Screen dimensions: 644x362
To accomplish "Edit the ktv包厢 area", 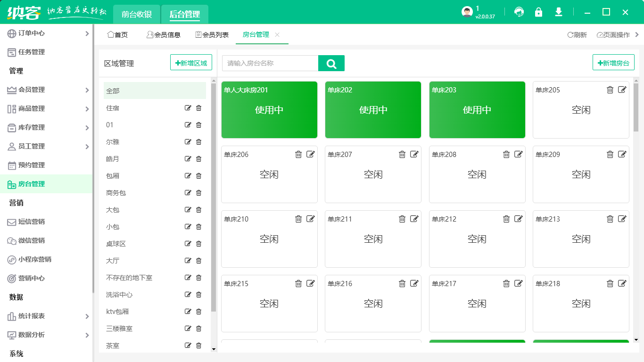I will [x=188, y=312].
